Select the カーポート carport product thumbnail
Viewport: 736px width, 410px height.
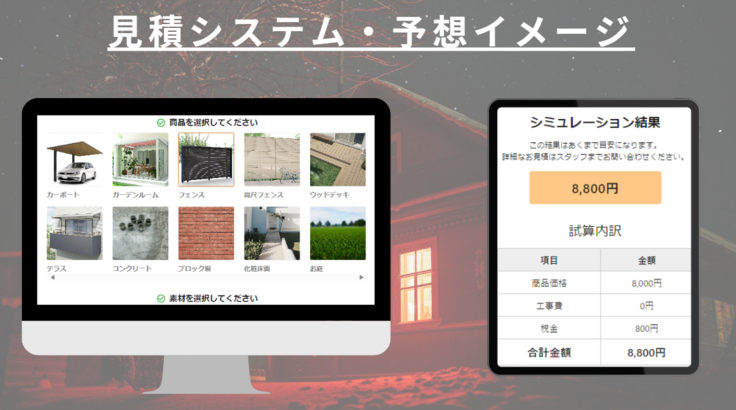click(x=74, y=160)
